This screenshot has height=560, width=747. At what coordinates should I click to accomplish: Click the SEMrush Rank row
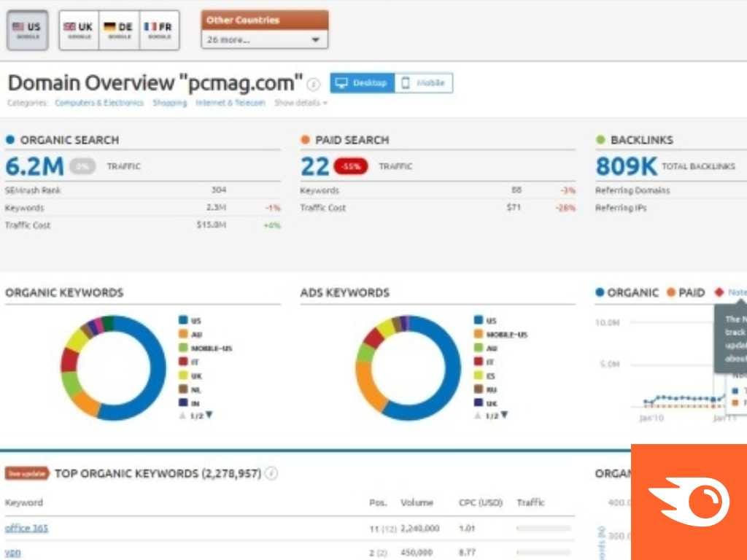pos(143,190)
